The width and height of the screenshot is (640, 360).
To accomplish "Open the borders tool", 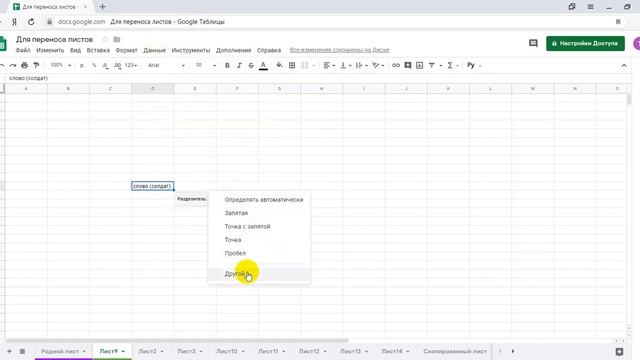I will [x=292, y=65].
